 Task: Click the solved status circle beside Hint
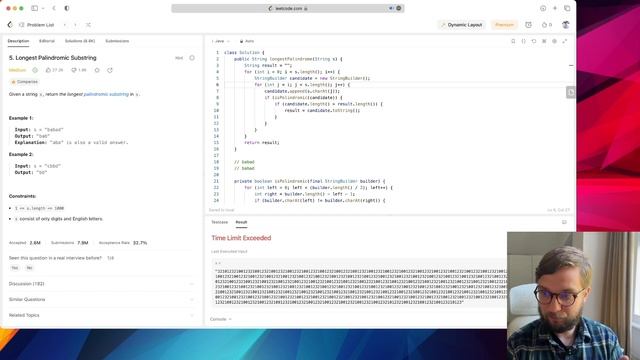click(192, 58)
